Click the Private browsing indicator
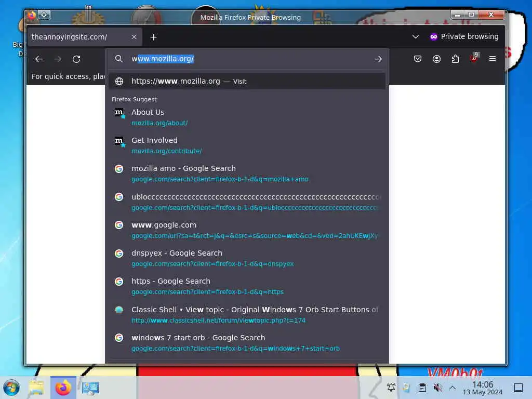 pos(464,37)
